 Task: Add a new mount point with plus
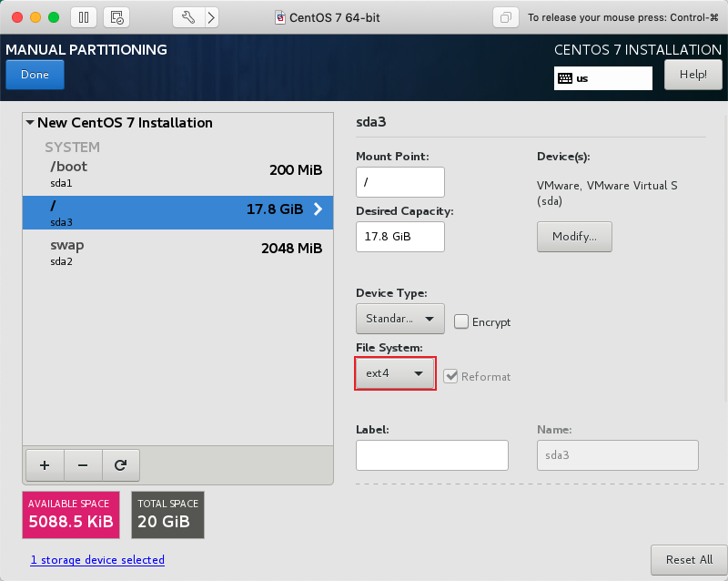pyautogui.click(x=45, y=465)
